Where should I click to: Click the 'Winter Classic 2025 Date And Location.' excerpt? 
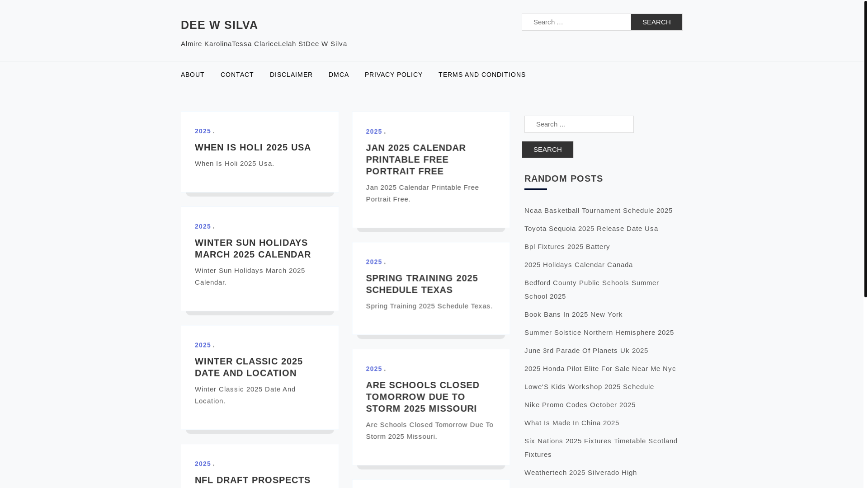coord(245,395)
